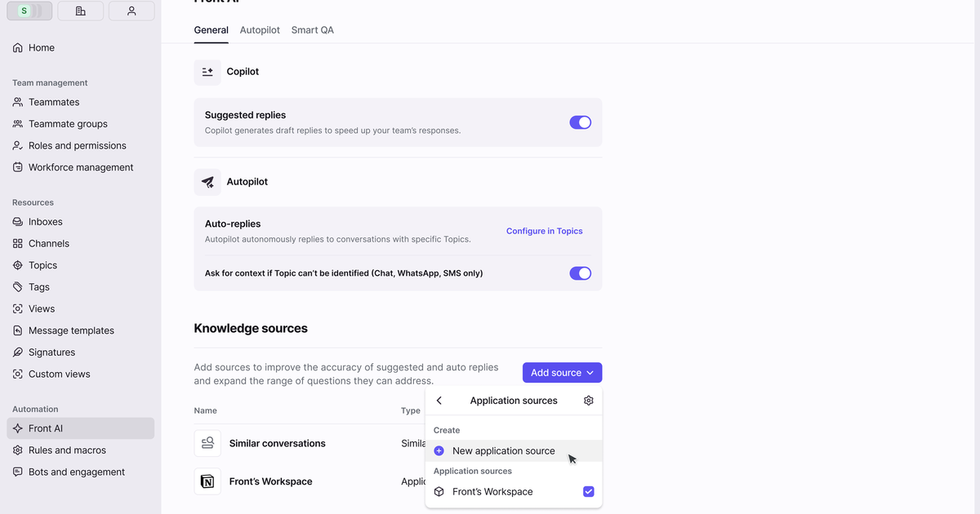Click the Similar conversations source icon

click(207, 443)
